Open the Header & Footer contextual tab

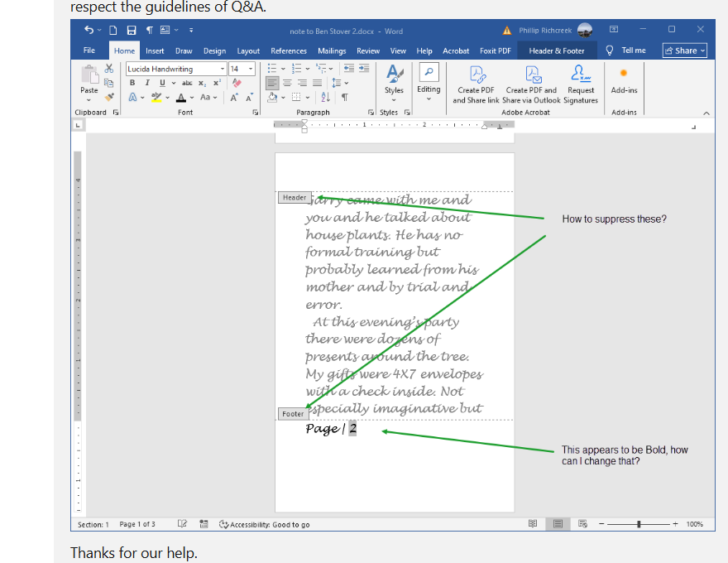tap(557, 50)
